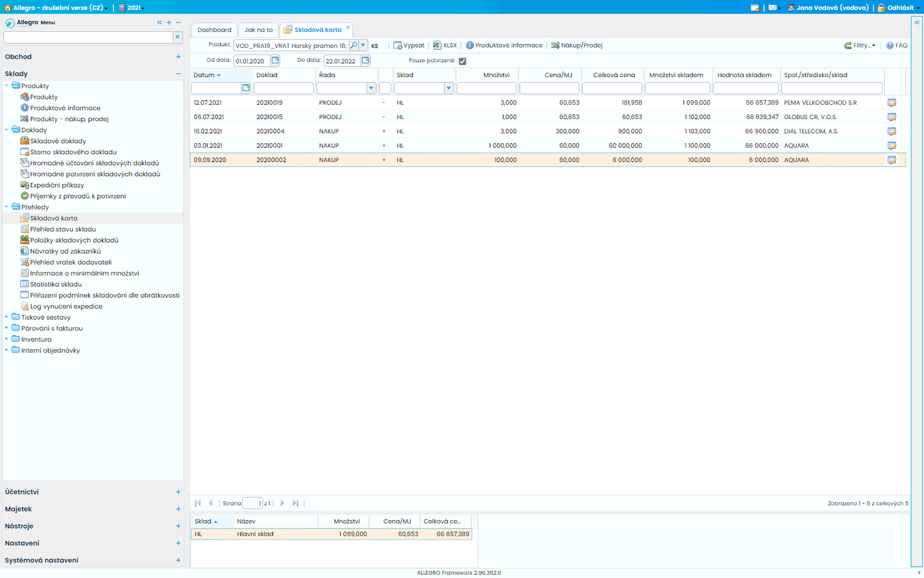Open the Řada filter dropdown
The width and height of the screenshot is (924, 578).
(371, 88)
